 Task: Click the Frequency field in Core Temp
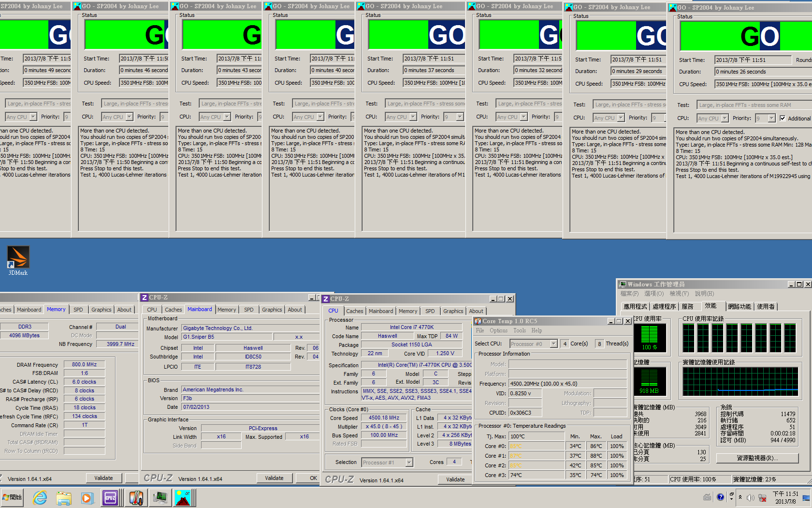point(568,384)
